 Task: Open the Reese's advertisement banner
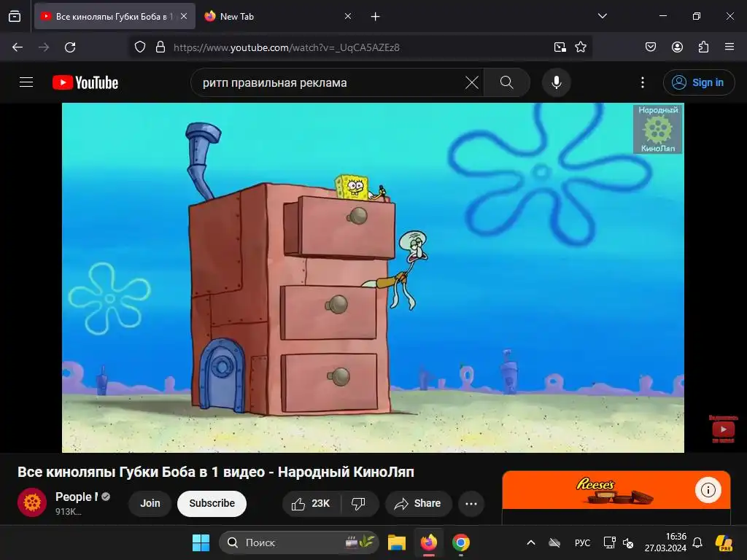[x=616, y=491]
